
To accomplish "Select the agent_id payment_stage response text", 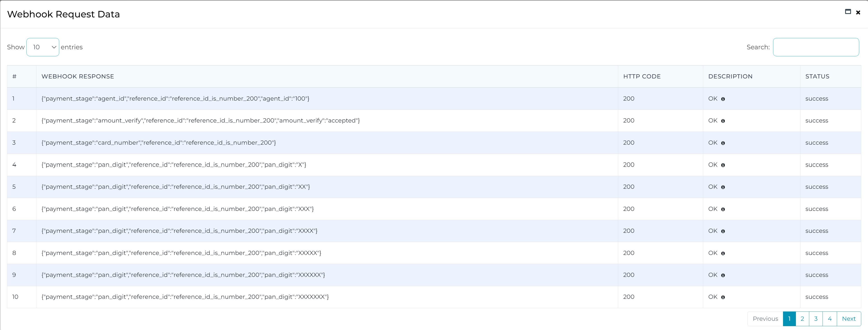I will point(175,99).
